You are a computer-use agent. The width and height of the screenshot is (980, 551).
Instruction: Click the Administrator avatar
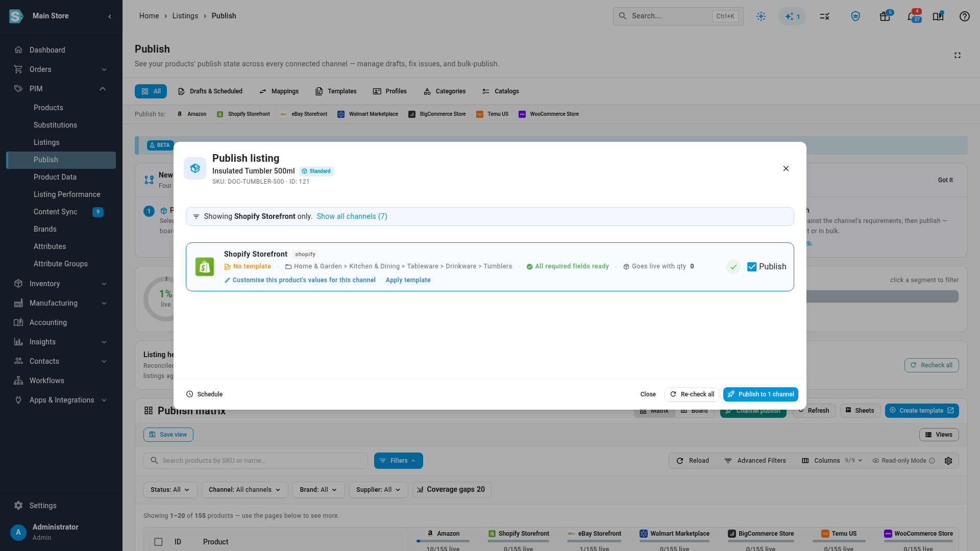pos(18,532)
